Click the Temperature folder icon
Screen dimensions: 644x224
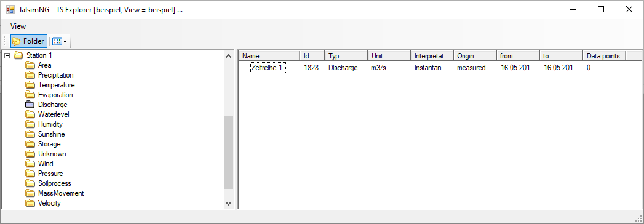(x=30, y=85)
